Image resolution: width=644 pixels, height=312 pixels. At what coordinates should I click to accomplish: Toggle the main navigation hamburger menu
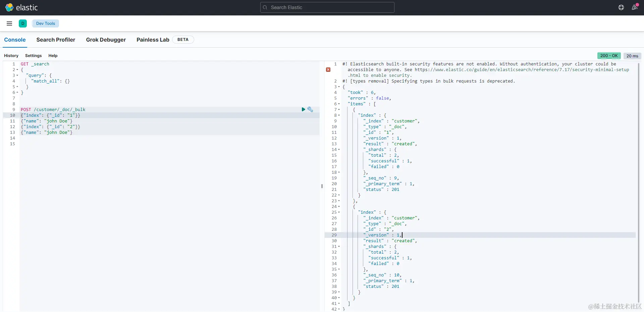[x=9, y=23]
